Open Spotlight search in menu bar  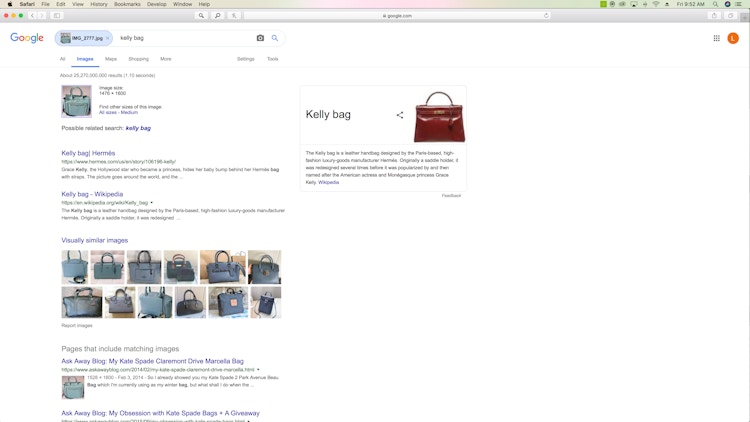click(x=716, y=4)
